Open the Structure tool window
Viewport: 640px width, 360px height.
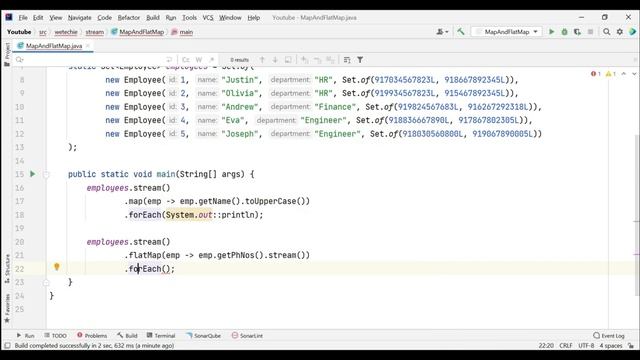tap(7, 268)
